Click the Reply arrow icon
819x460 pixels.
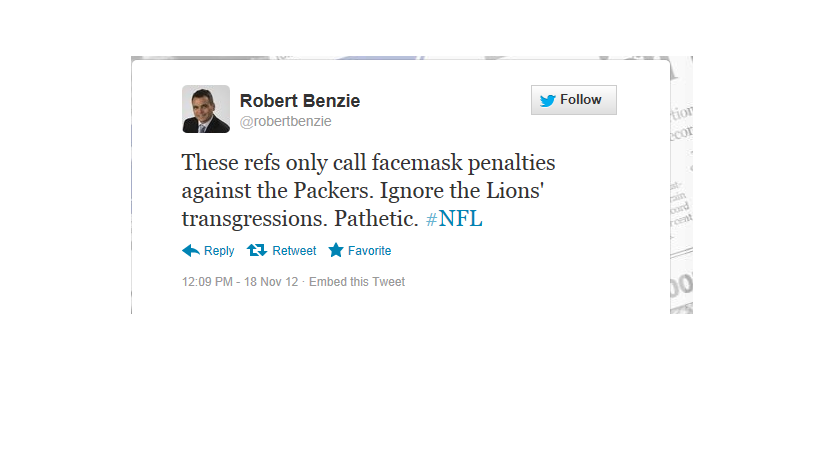pyautogui.click(x=191, y=251)
